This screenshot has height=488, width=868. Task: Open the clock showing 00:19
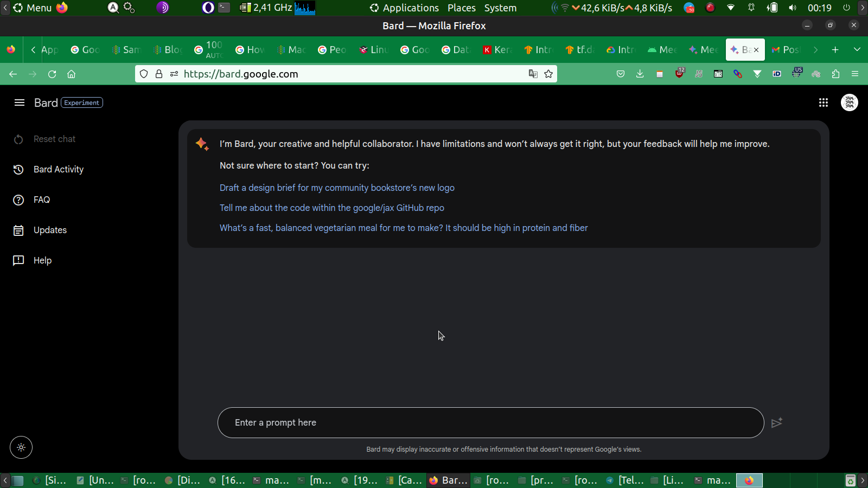pos(819,8)
